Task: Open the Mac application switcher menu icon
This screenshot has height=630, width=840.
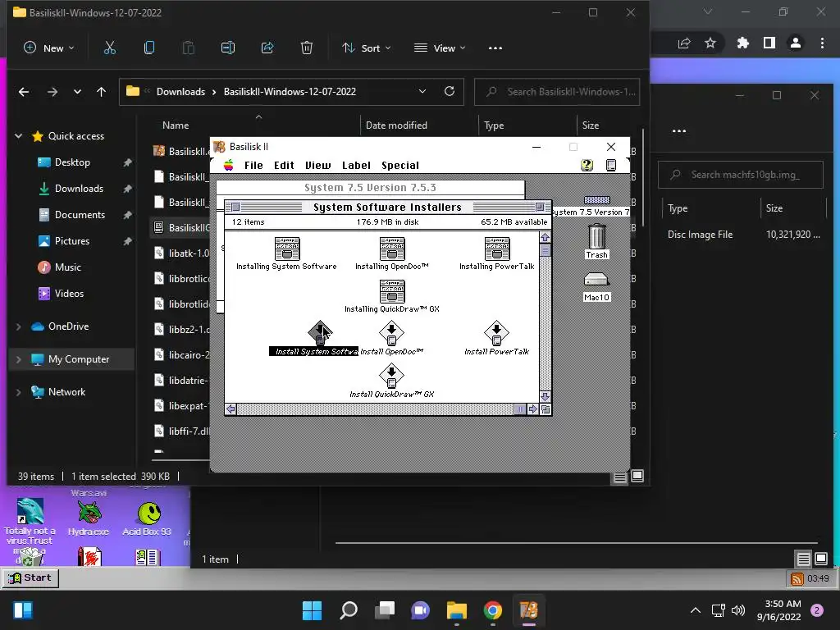Action: [610, 165]
